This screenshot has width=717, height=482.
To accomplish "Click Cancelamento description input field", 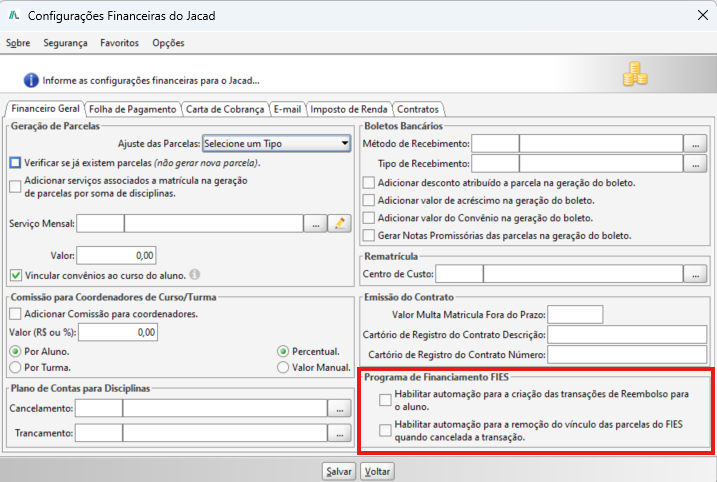I will click(x=225, y=408).
